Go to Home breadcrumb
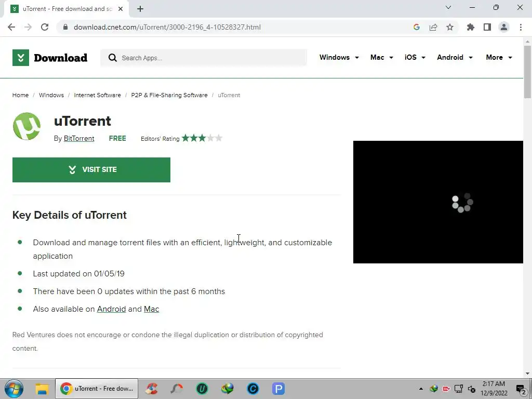The width and height of the screenshot is (532, 399). click(x=20, y=95)
